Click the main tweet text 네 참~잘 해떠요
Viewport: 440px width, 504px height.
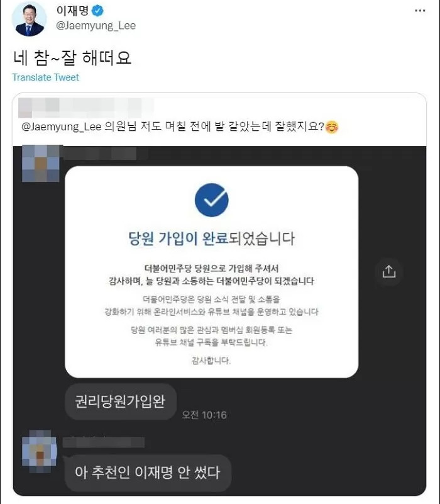tap(72, 58)
